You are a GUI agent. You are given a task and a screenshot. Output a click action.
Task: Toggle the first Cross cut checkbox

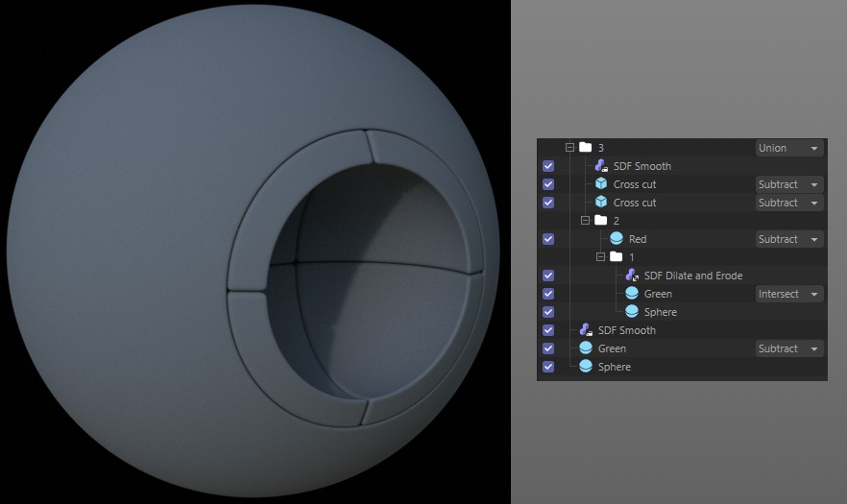548,184
